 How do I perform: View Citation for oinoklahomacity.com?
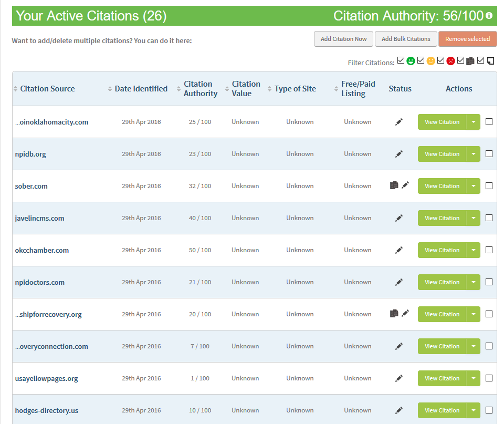point(442,122)
